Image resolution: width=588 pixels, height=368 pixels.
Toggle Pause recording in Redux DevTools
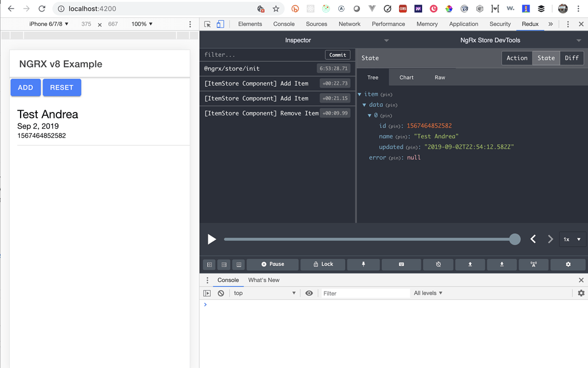(272, 264)
